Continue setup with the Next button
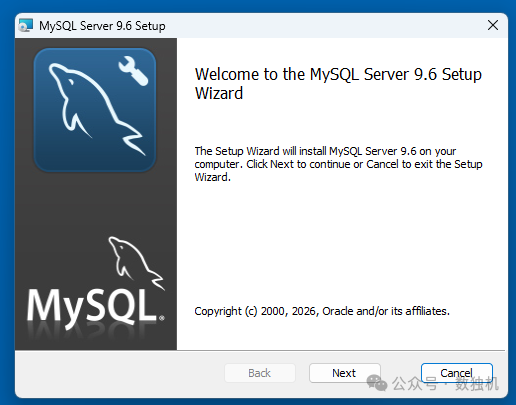The width and height of the screenshot is (516, 405). tap(345, 373)
